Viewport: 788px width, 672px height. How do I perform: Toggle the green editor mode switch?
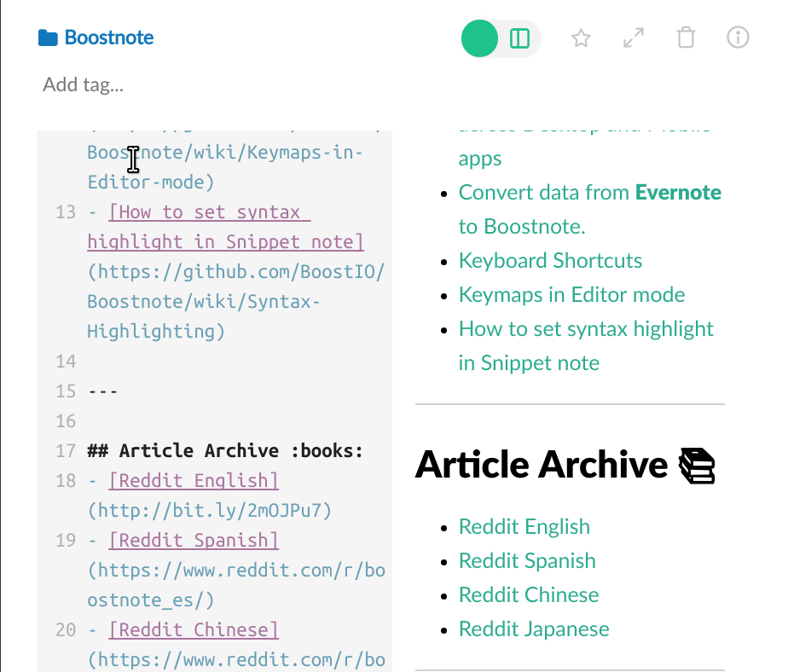click(479, 38)
